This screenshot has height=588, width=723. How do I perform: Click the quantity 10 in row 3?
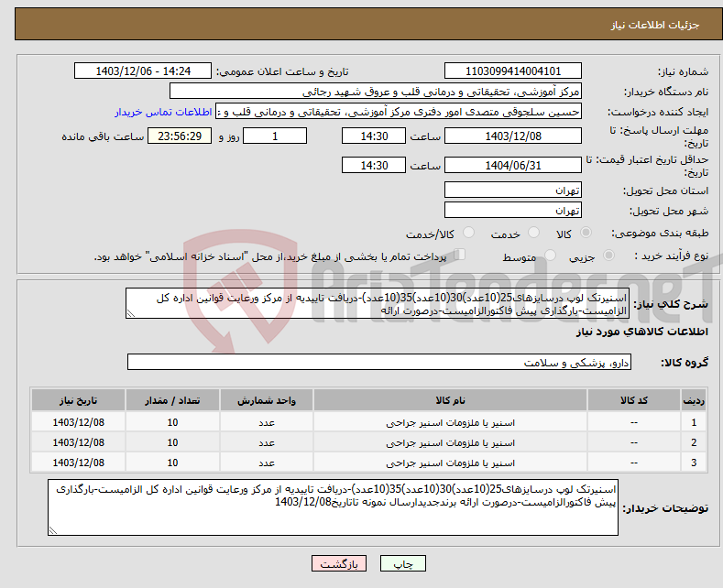pos(172,463)
